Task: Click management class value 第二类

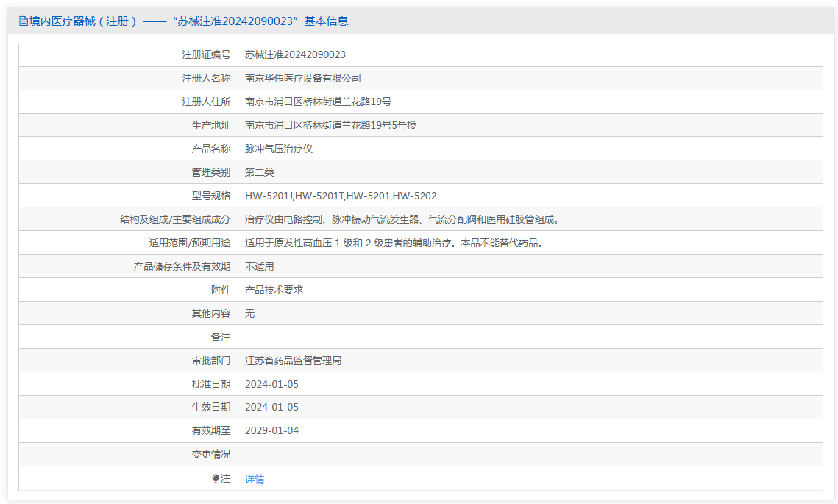Action: pos(259,172)
